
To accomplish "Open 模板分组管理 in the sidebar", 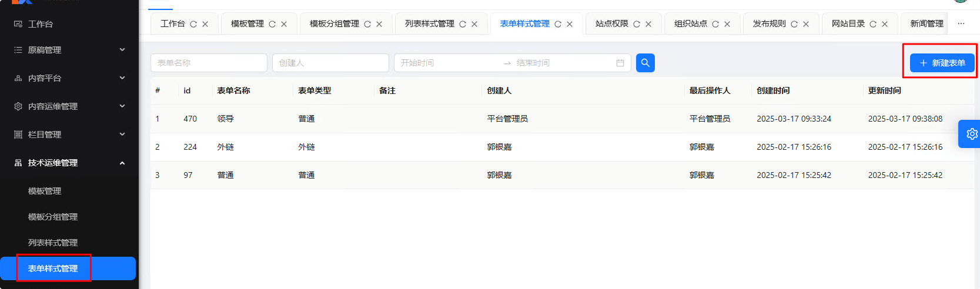I will coord(53,217).
